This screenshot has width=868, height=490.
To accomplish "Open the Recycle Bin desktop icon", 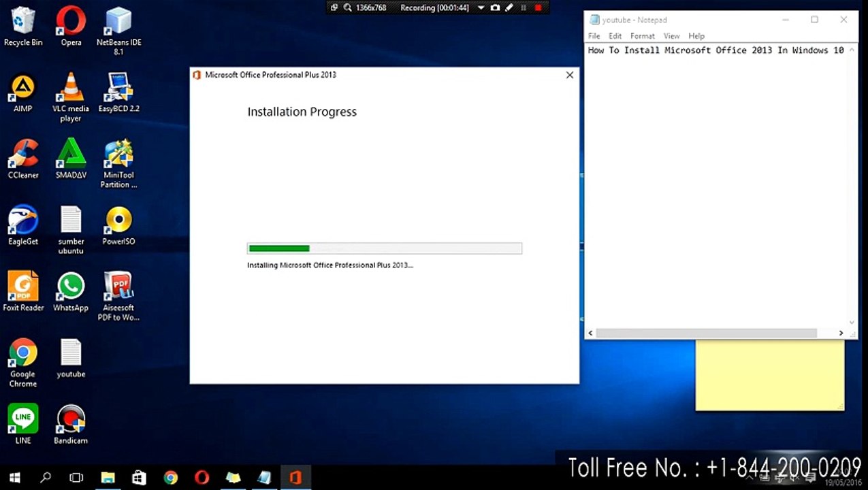I will [23, 27].
